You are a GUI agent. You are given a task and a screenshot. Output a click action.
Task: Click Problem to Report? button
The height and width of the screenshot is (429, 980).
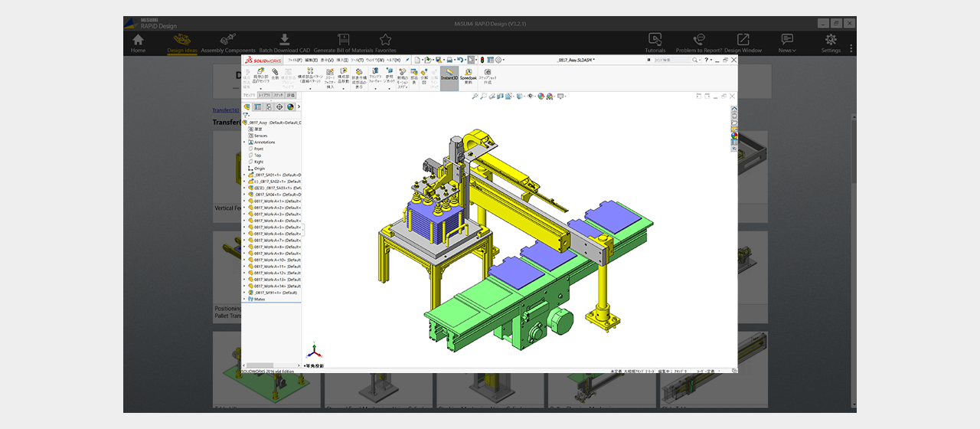[698, 44]
